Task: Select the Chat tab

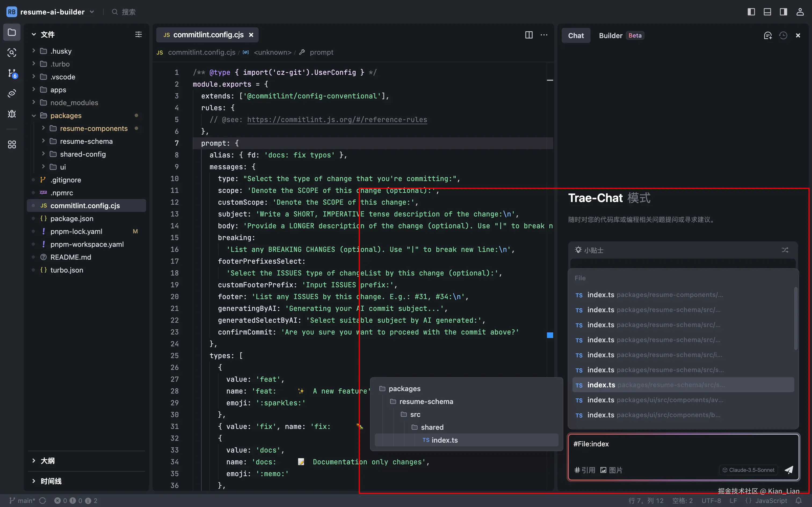Action: coord(576,35)
